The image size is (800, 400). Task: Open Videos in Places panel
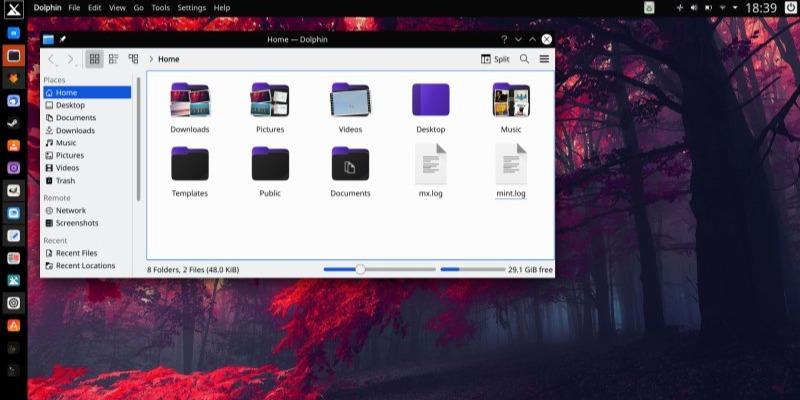(x=87, y=168)
